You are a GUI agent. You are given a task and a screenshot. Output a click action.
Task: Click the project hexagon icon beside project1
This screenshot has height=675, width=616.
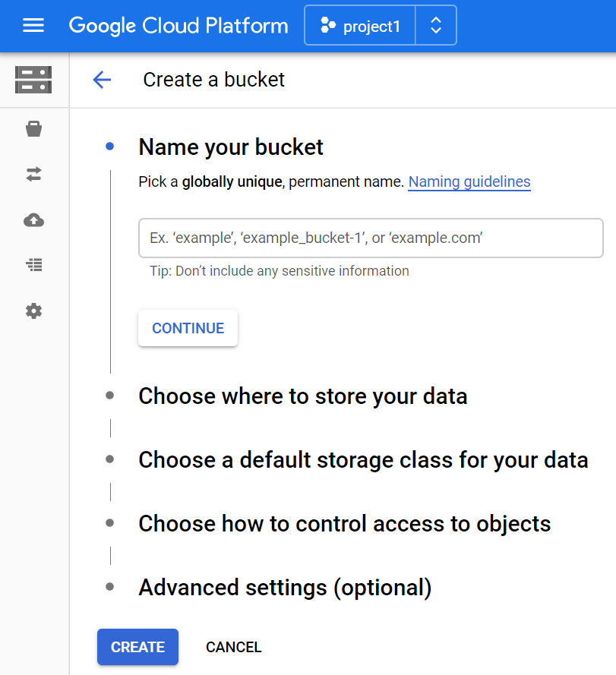pyautogui.click(x=328, y=25)
